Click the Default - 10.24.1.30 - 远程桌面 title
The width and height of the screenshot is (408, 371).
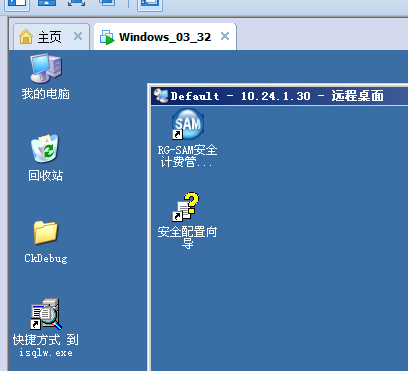(x=277, y=96)
